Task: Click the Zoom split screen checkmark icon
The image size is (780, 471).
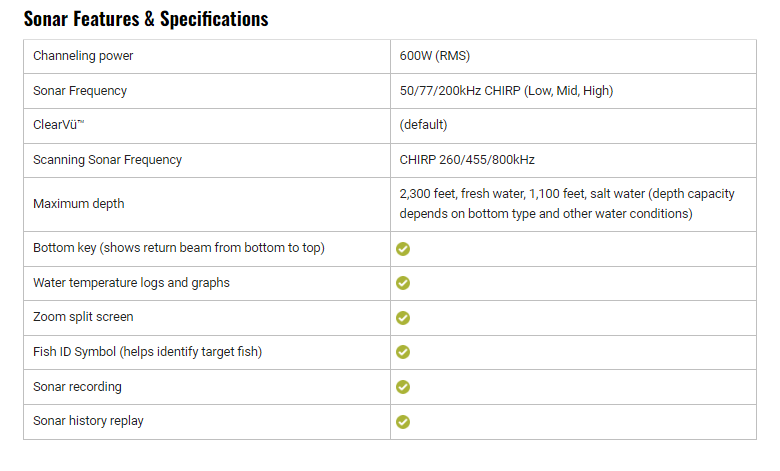Action: 403,318
